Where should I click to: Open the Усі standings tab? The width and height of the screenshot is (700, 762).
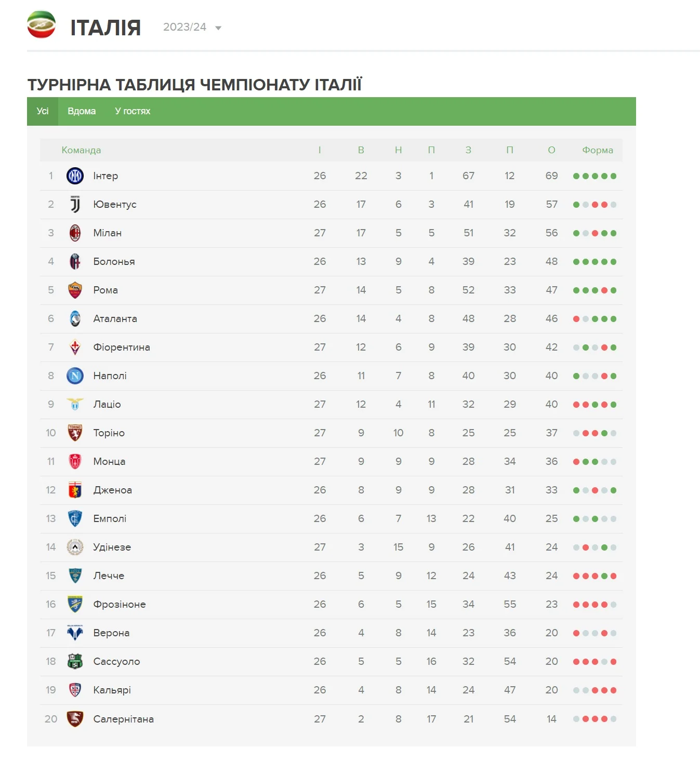coord(43,111)
